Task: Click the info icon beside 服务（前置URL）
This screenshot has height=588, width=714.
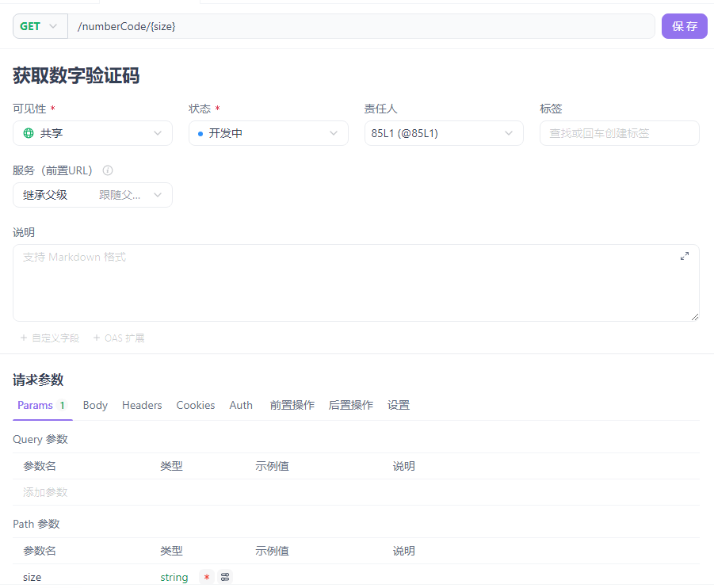Action: tap(107, 170)
